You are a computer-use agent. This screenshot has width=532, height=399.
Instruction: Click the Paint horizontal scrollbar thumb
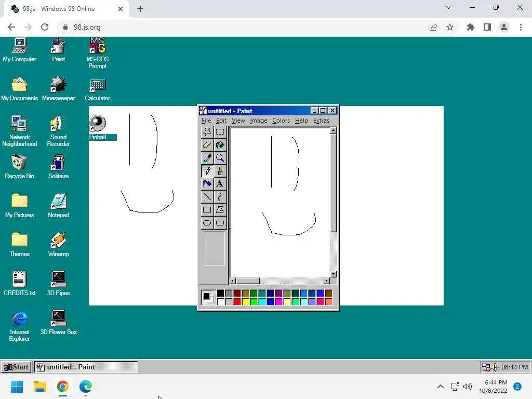tap(248, 281)
